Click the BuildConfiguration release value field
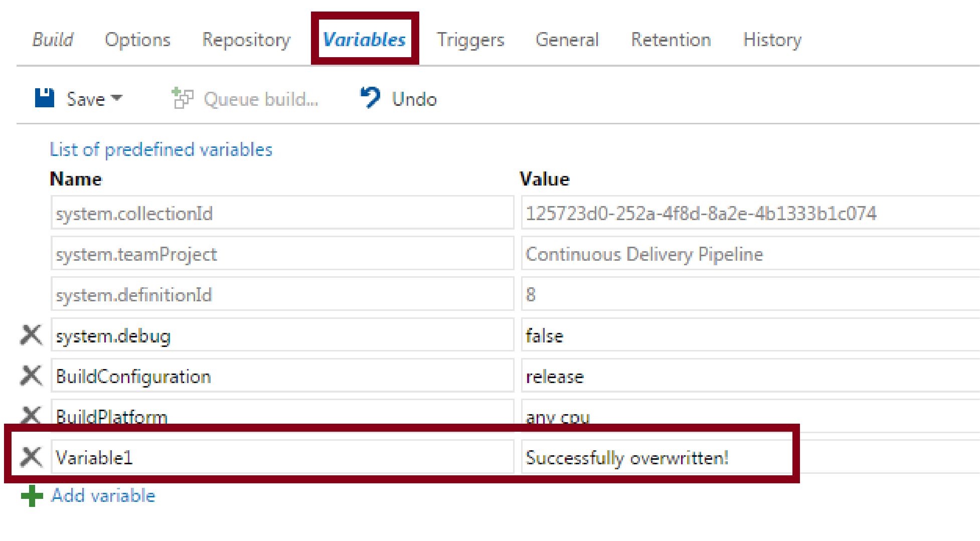This screenshot has height=541, width=980. (652, 376)
